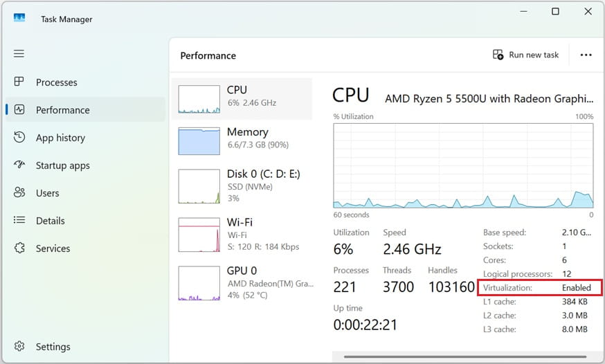Screen dimensions: 605x364
Task: Click the Performance pulse icon
Action: (19, 109)
